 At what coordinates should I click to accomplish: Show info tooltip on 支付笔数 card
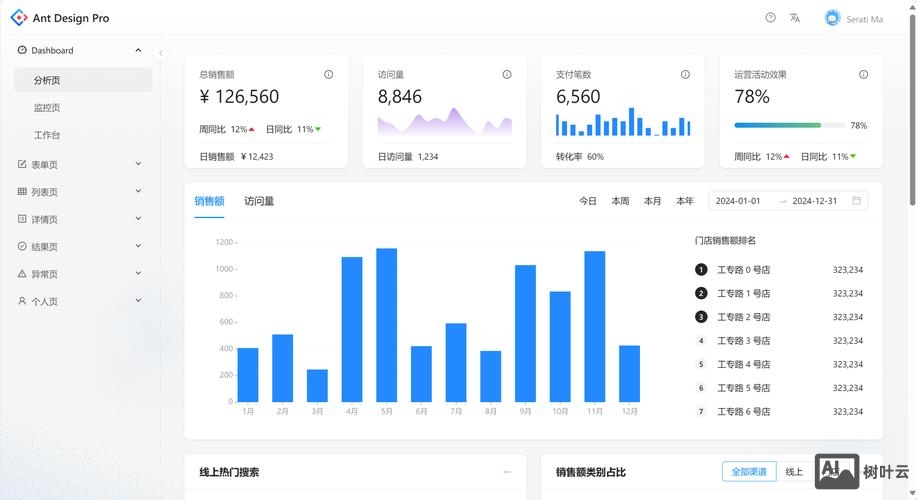[x=685, y=74]
